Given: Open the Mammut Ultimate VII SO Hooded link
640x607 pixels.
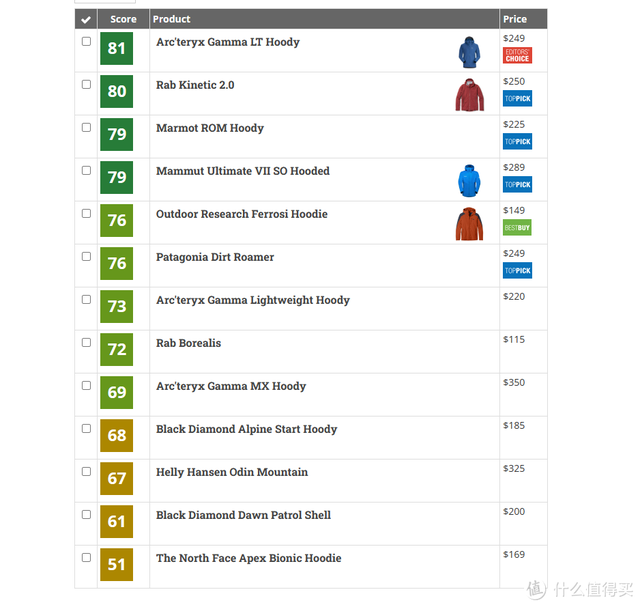Looking at the screenshot, I should click(x=243, y=171).
